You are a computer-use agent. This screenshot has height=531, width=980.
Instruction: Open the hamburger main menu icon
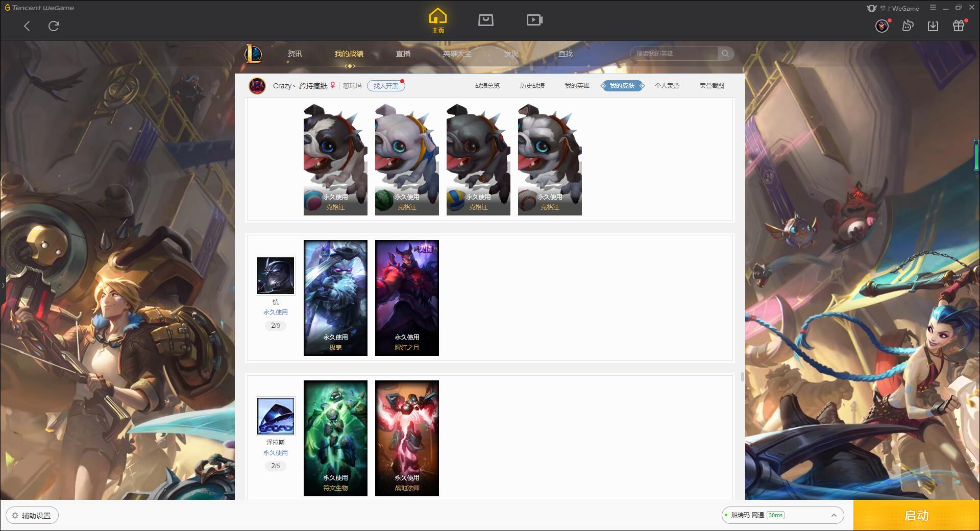pos(933,8)
